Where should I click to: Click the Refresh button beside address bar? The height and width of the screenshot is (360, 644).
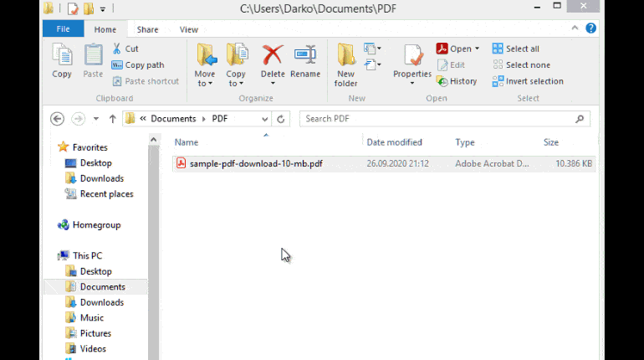click(x=282, y=119)
